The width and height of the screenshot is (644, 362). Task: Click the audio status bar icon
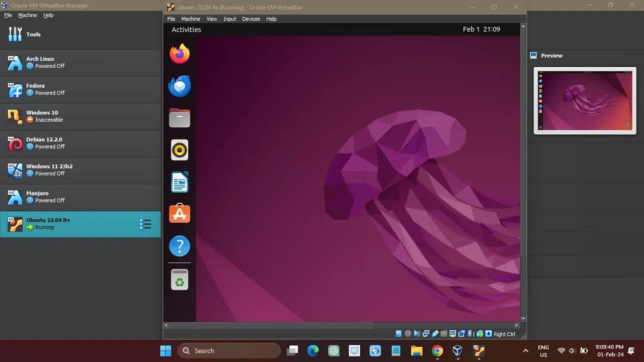click(416, 333)
